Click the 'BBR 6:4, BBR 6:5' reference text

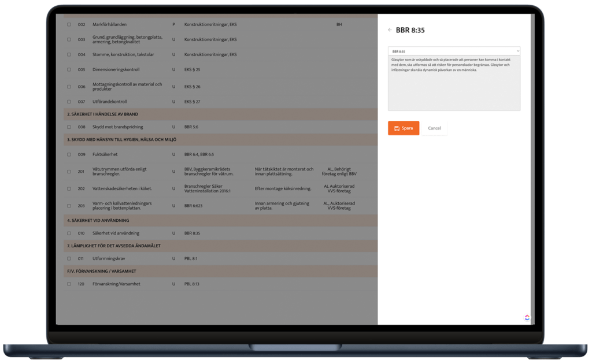(199, 155)
